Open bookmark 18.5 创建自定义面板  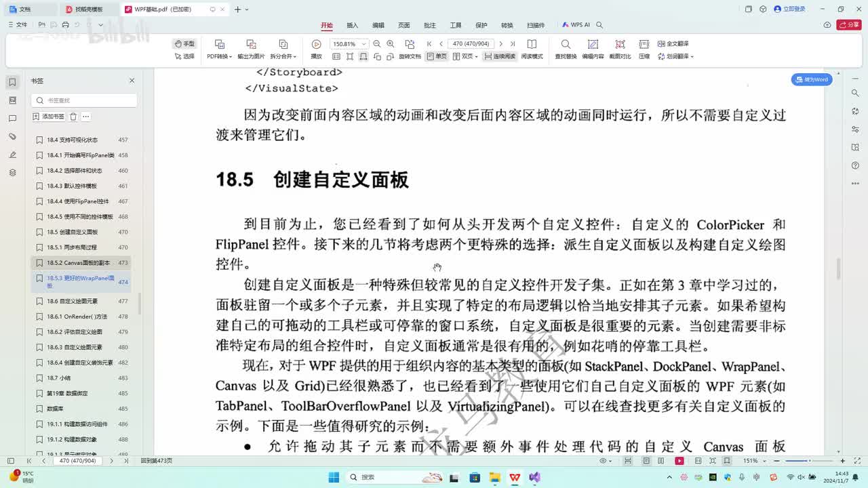point(81,232)
